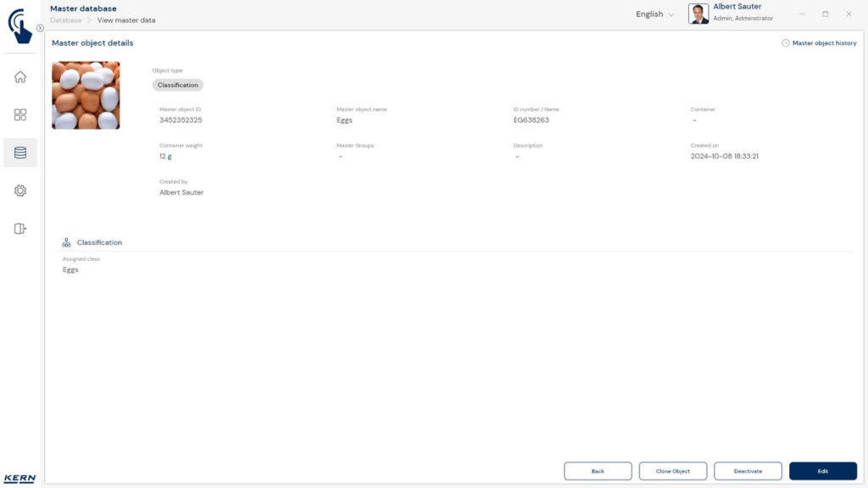Viewport: 868px width, 488px height.
Task: Click the Classification section hierarchy icon
Action: tap(66, 242)
